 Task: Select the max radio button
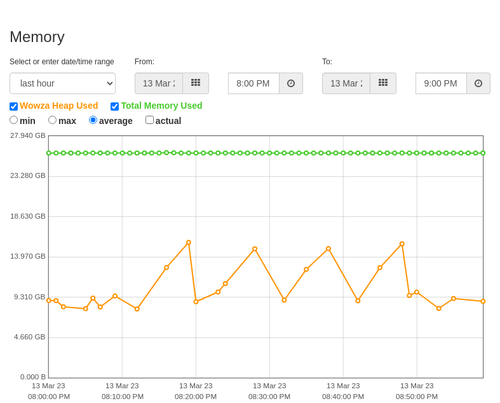pos(52,120)
